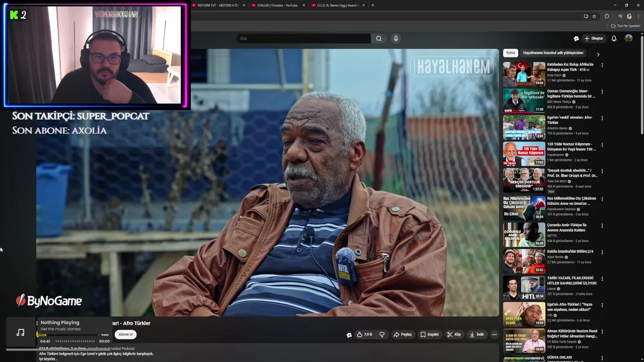The width and height of the screenshot is (644, 362).
Task: Select the Tümü filter chip
Action: click(x=511, y=53)
